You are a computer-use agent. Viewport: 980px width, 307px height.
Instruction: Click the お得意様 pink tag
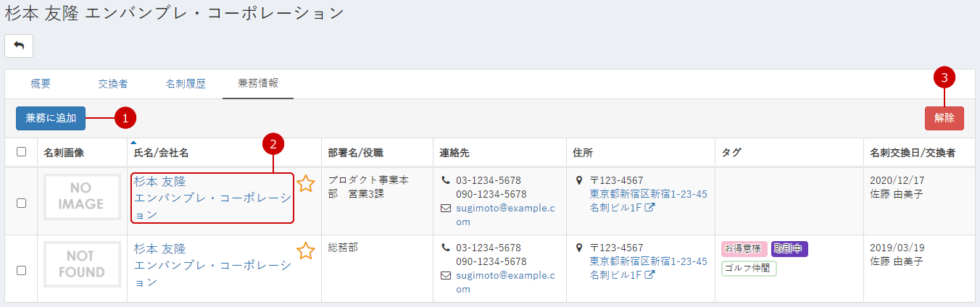pos(744,249)
